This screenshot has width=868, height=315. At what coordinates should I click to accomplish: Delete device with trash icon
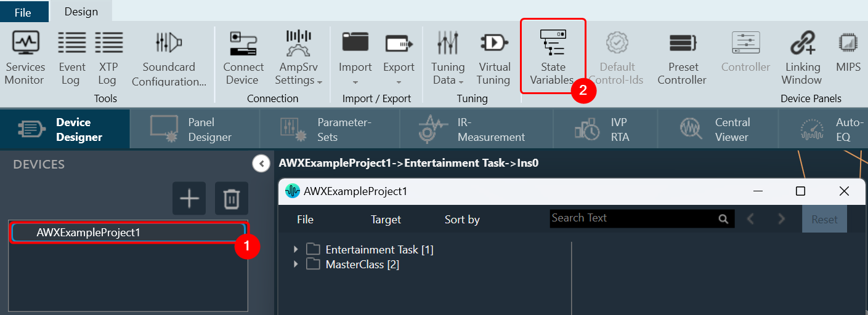[x=232, y=199]
